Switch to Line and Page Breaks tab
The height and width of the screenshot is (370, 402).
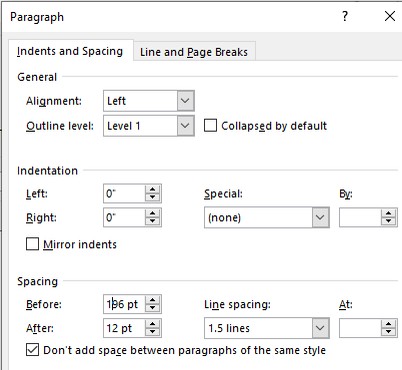[x=194, y=52]
